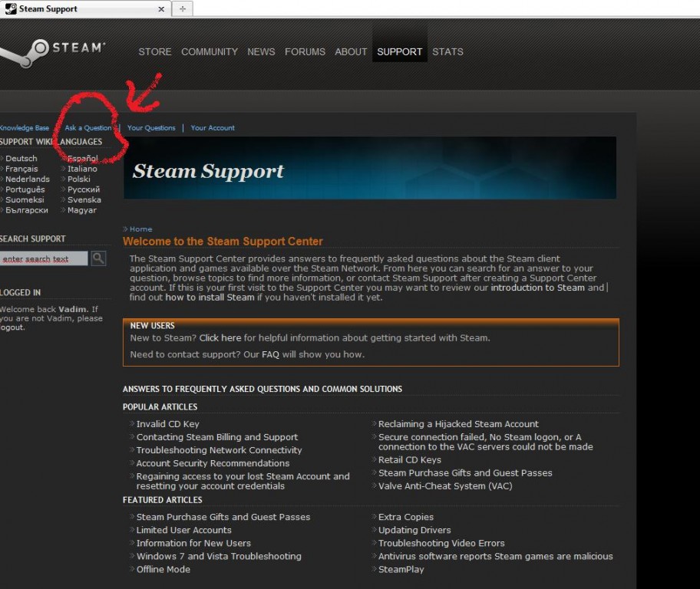
Task: Open the introduction to Steam link
Action: click(537, 288)
